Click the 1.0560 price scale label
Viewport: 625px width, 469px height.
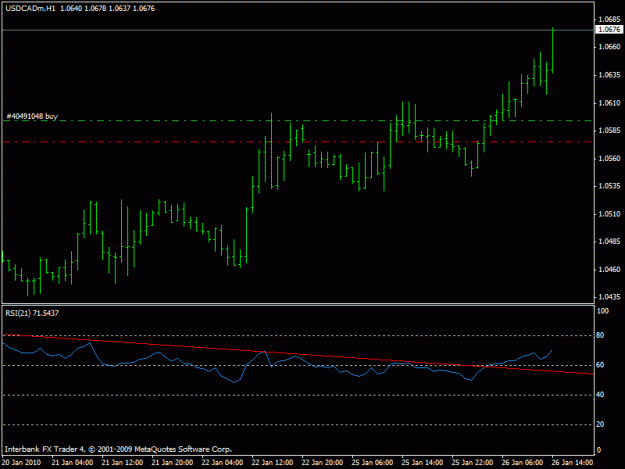click(x=609, y=159)
